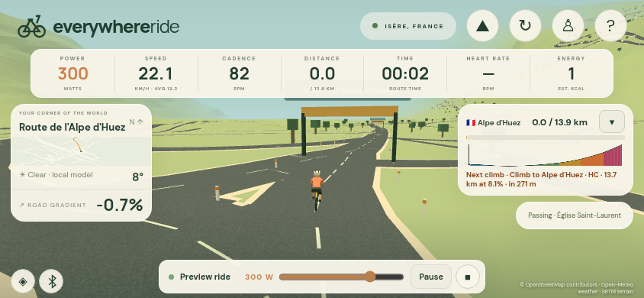Click the circular refresh arrow button
644x298 pixels.
tap(525, 26)
